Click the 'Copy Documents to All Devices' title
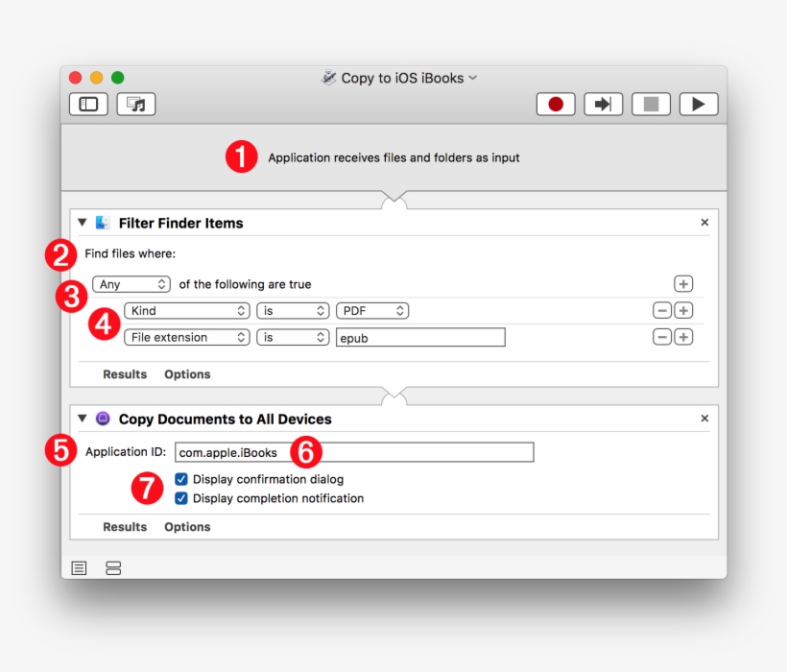 tap(225, 420)
